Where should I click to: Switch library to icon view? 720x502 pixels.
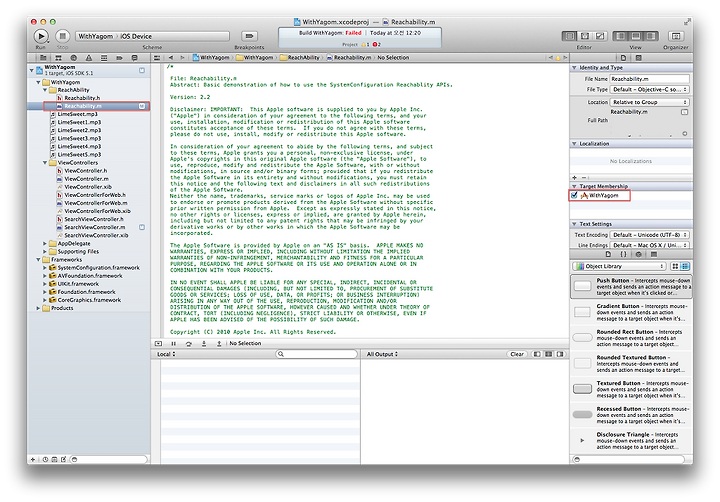[x=675, y=266]
